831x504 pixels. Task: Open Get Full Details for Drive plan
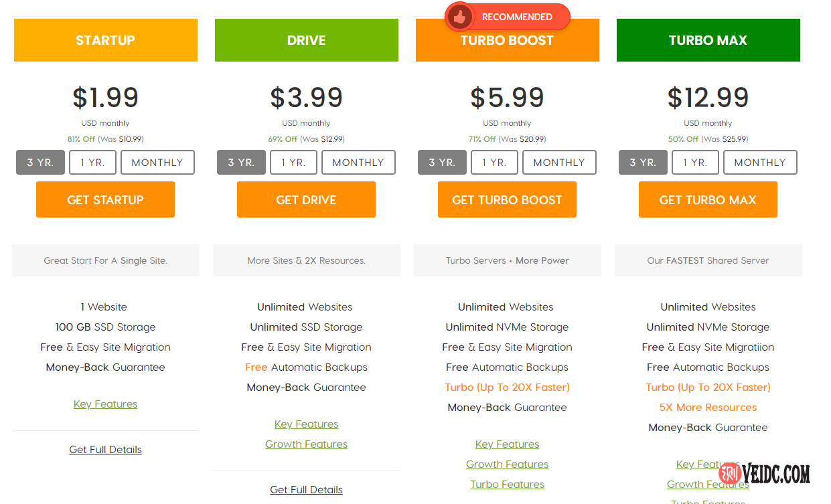click(306, 490)
